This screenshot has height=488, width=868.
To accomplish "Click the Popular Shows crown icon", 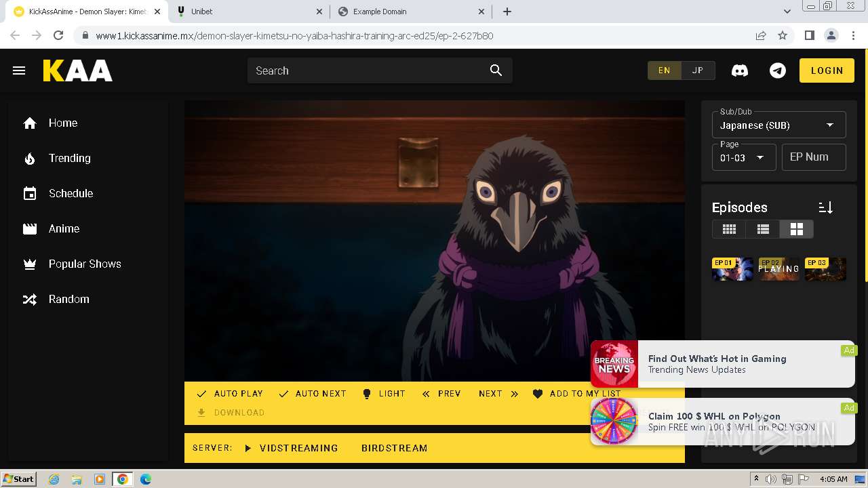I will pyautogui.click(x=30, y=264).
